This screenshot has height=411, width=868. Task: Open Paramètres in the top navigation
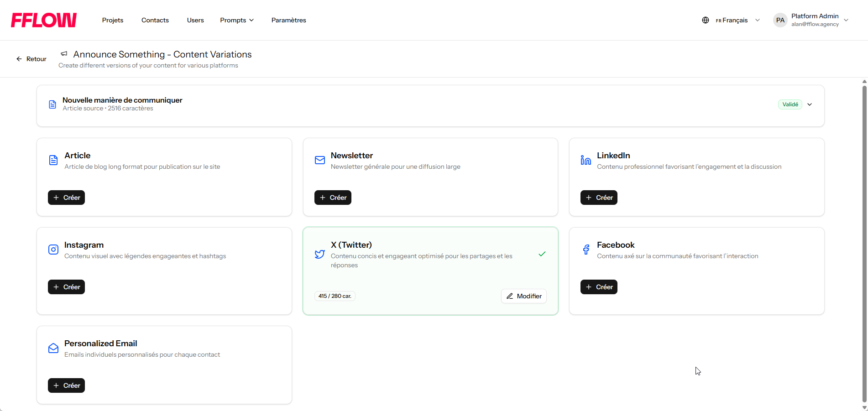coord(289,20)
